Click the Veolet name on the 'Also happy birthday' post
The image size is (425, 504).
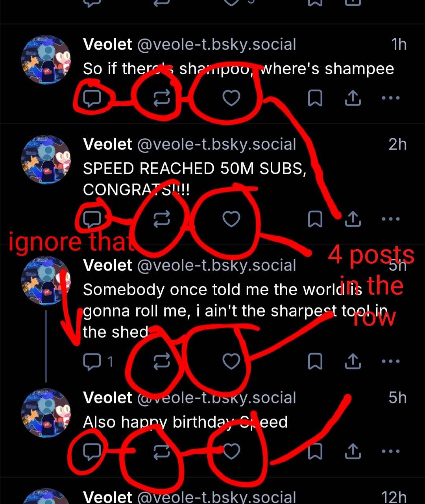[107, 397]
